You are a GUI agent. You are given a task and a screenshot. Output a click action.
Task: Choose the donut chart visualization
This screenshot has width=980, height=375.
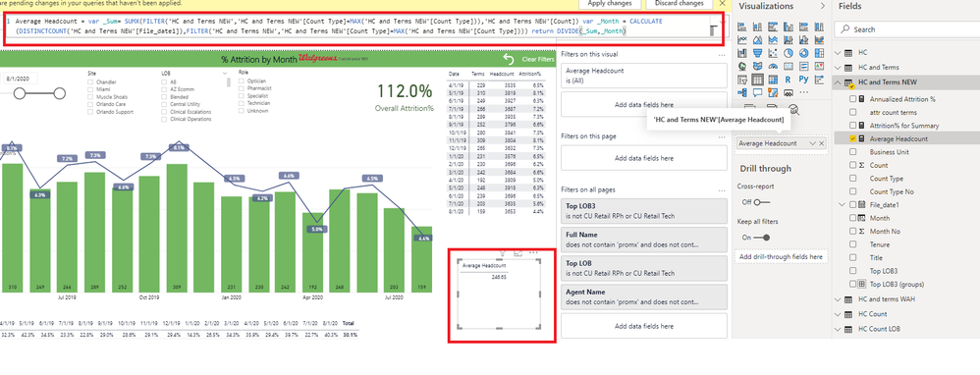(x=804, y=53)
